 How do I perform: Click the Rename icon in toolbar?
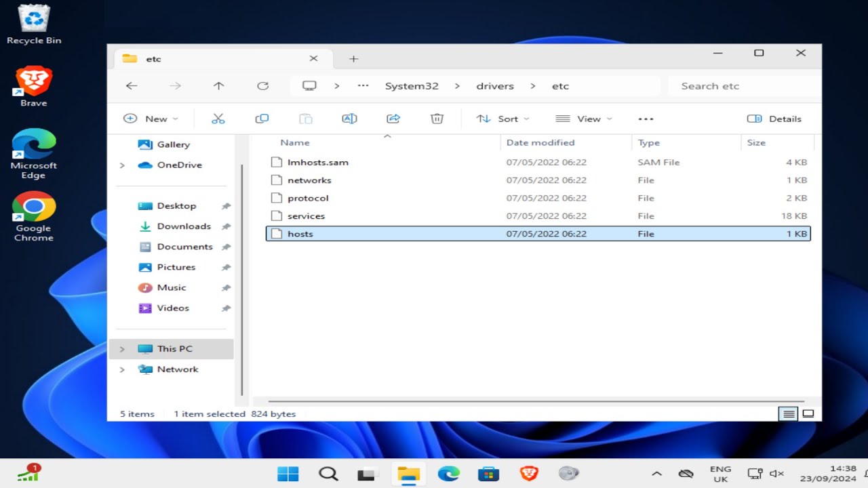click(349, 119)
